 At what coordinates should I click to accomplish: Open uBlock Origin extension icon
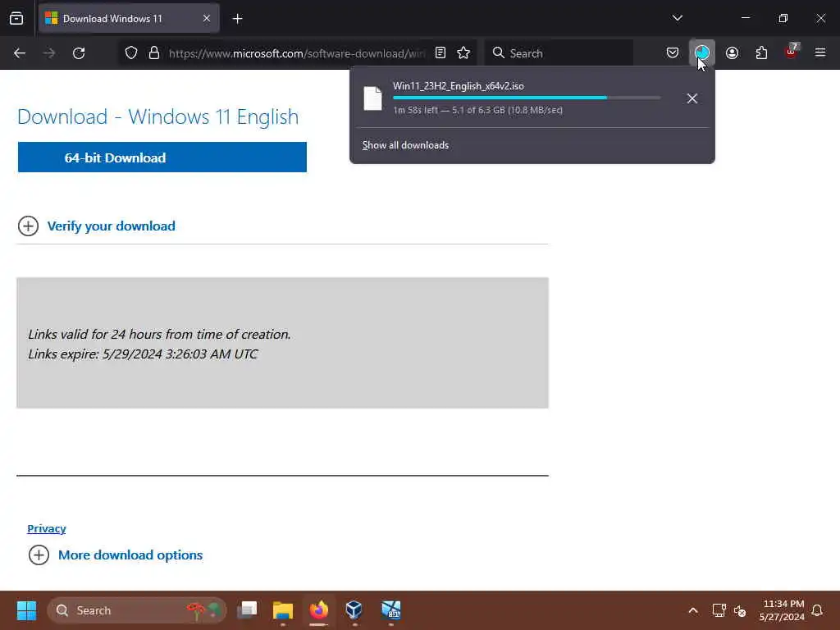pyautogui.click(x=792, y=52)
